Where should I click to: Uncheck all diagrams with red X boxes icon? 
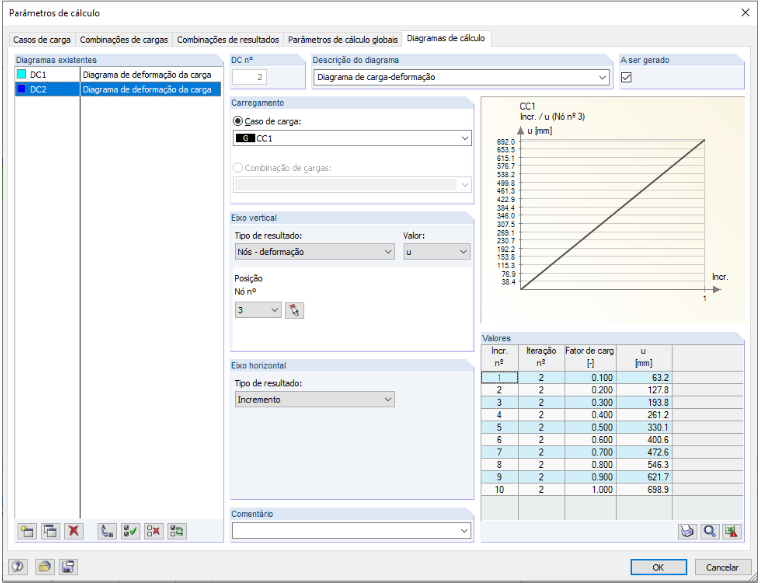click(154, 532)
